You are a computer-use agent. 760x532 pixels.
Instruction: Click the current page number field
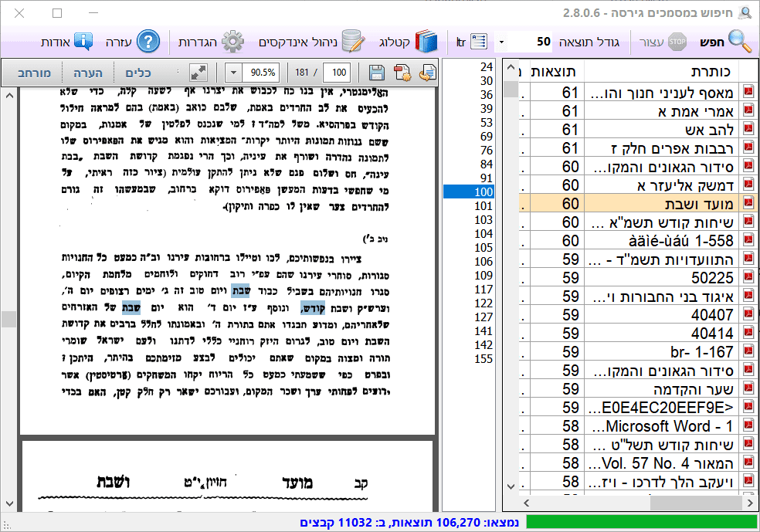(336, 73)
